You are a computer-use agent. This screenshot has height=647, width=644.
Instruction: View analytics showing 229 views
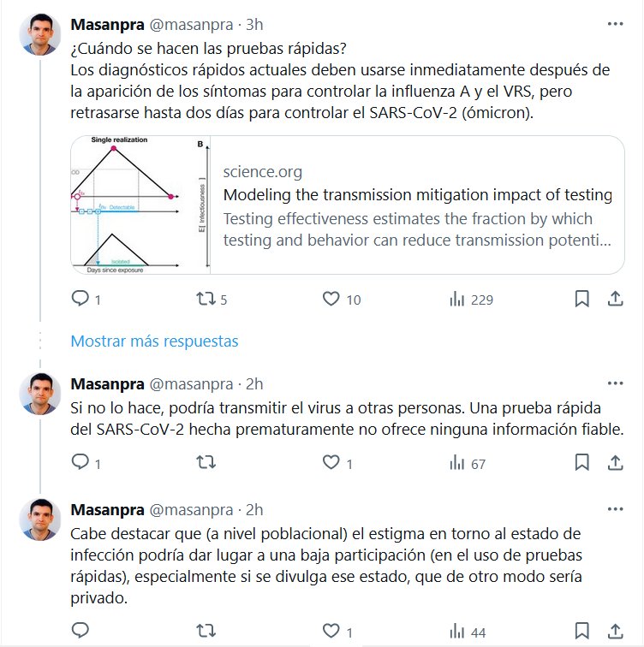[457, 299]
